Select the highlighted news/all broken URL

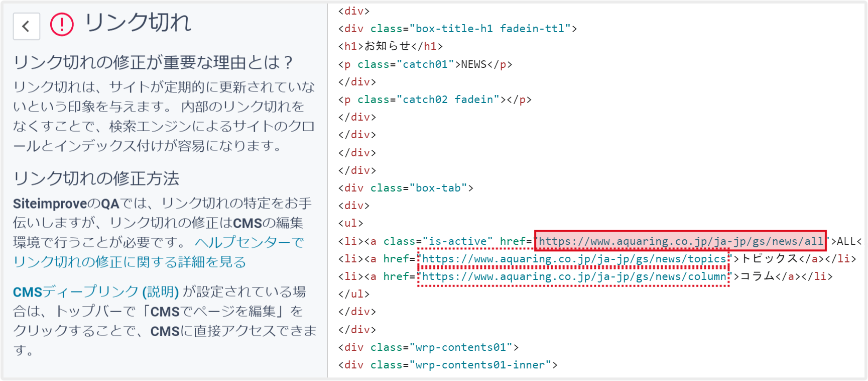point(680,241)
